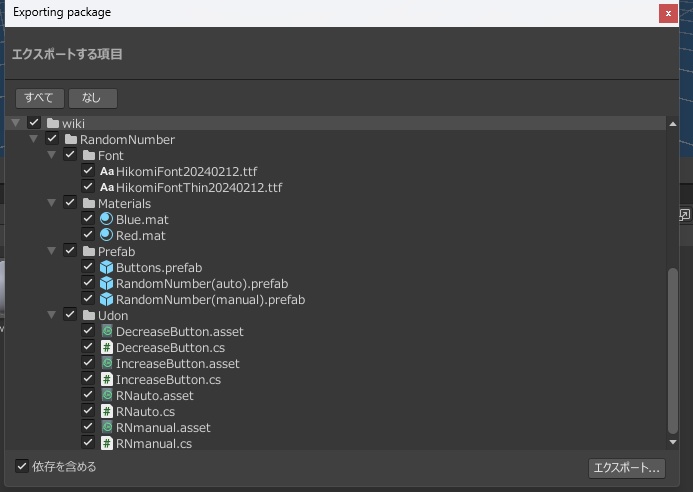
Task: Click the DecreaseButton.cs script icon
Action: click(x=107, y=347)
